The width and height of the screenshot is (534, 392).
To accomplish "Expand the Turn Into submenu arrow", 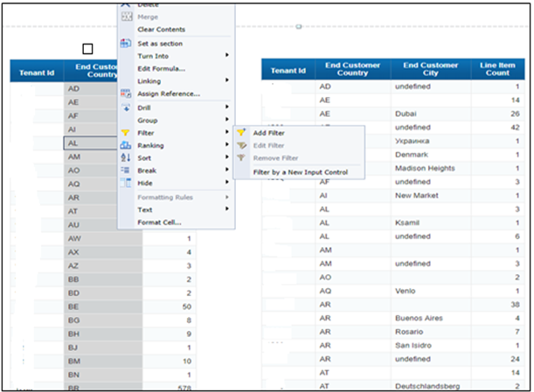I will tap(227, 56).
